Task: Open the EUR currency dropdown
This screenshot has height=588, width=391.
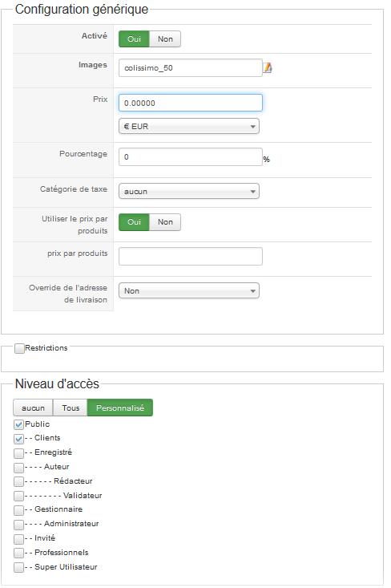Action: coord(189,127)
